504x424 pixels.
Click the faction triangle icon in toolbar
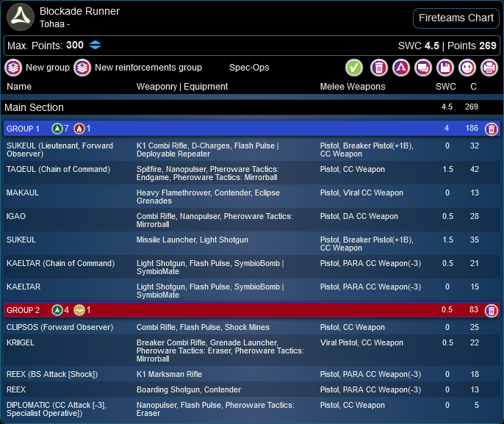click(x=401, y=68)
